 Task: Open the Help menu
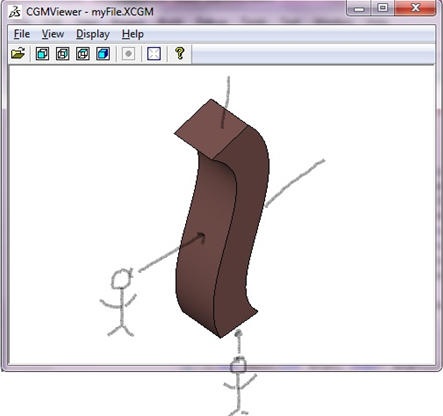(133, 34)
